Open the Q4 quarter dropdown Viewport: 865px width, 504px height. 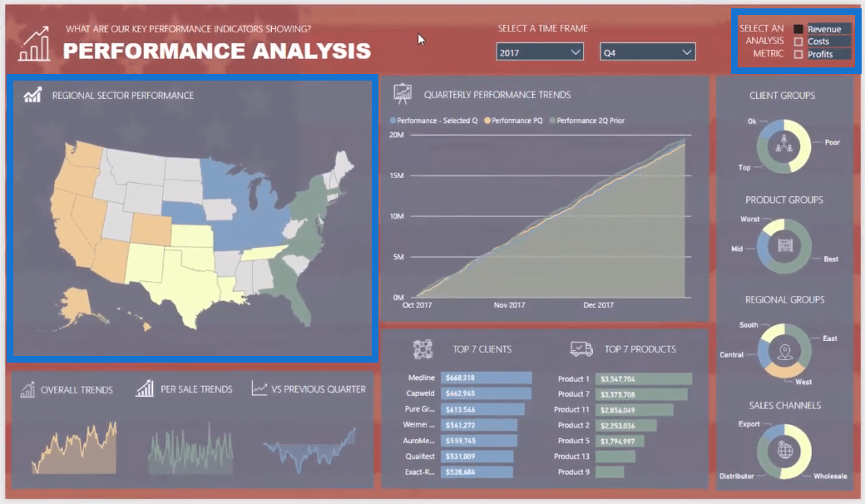tap(647, 52)
